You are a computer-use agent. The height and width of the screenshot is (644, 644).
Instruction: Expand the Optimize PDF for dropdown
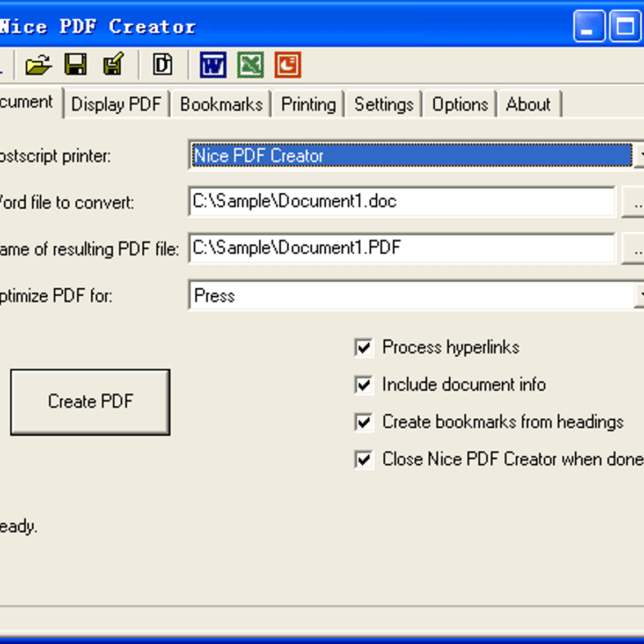639,295
